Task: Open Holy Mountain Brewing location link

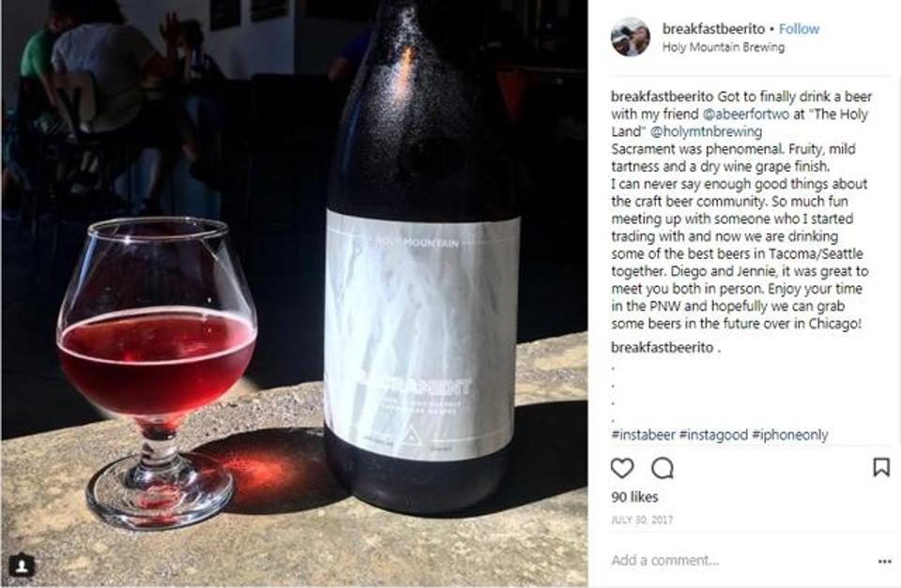Action: (724, 48)
